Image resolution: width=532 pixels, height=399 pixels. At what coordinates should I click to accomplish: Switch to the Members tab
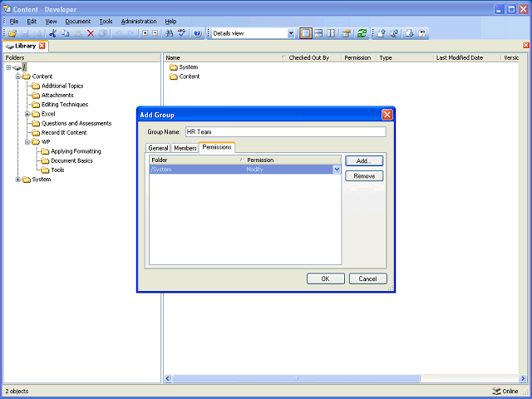(185, 148)
